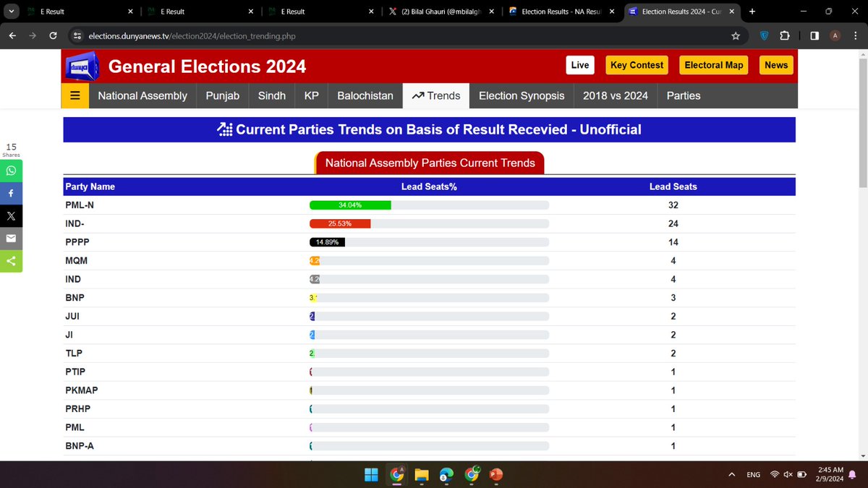Click the 'MQM' party name
Image resolution: width=868 pixels, height=488 pixels.
coord(76,260)
